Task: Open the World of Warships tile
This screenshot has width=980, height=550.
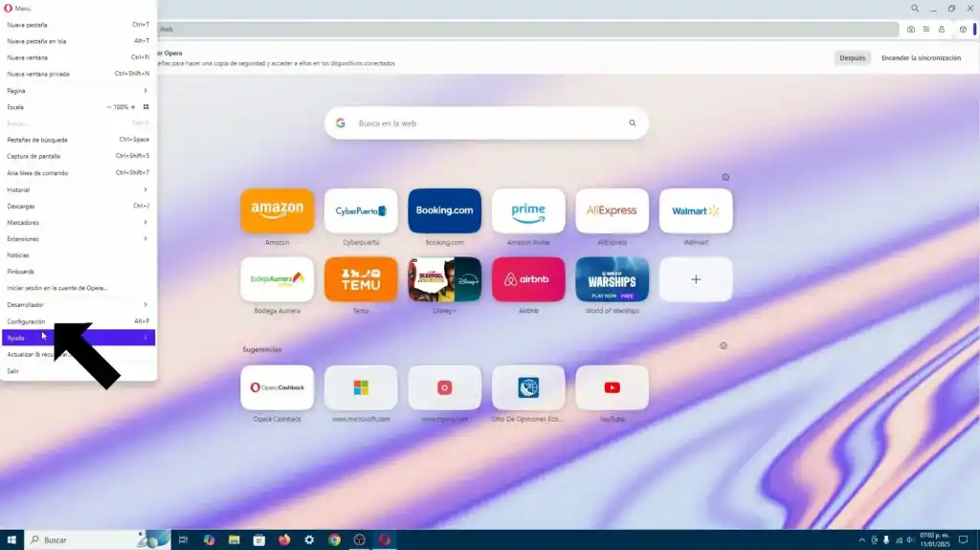Action: tap(612, 279)
